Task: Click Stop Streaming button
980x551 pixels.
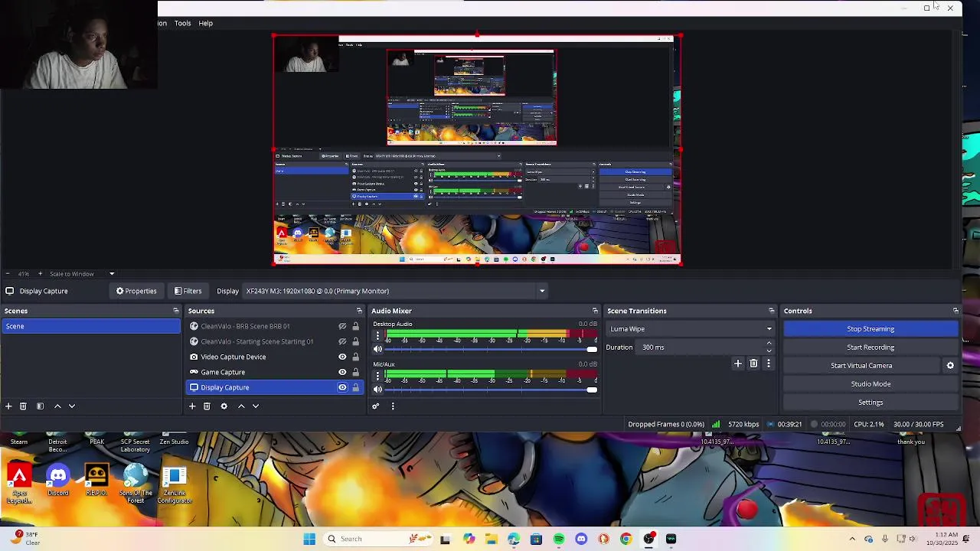Action: pyautogui.click(x=871, y=329)
